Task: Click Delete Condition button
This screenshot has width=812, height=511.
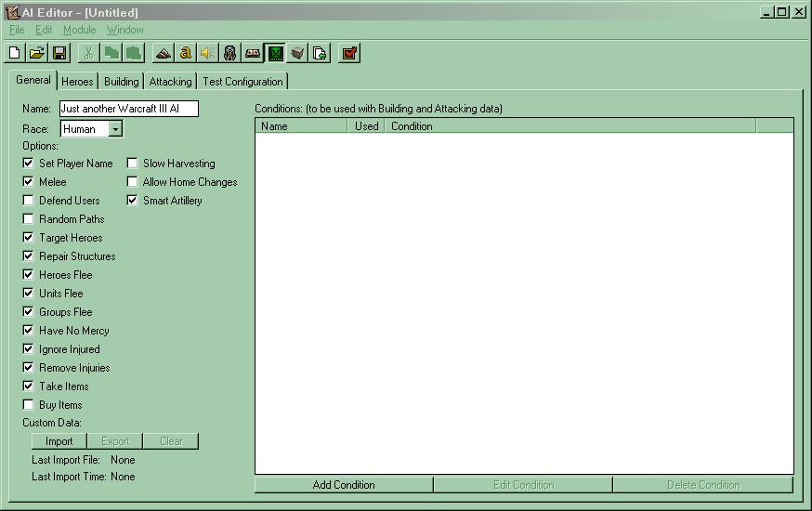Action: pyautogui.click(x=703, y=485)
